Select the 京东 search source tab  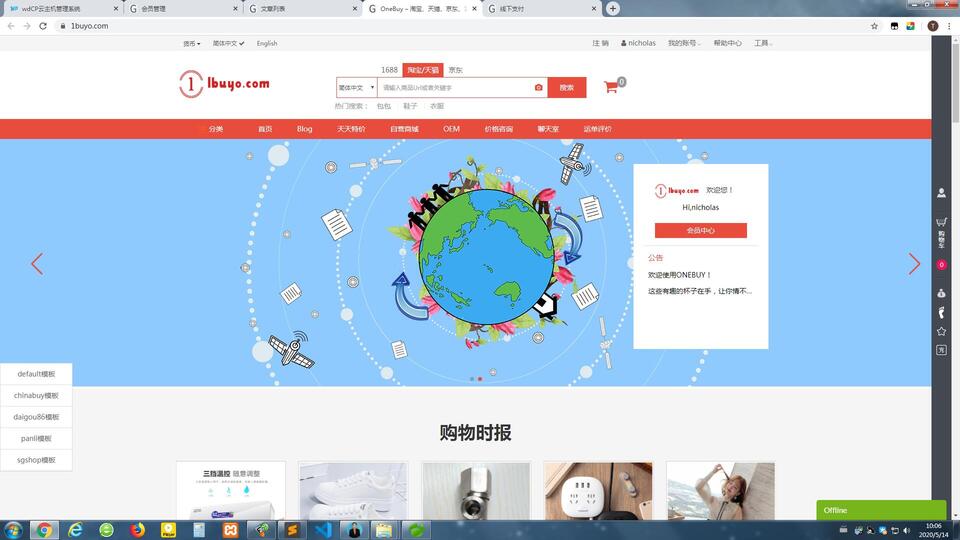click(x=456, y=70)
